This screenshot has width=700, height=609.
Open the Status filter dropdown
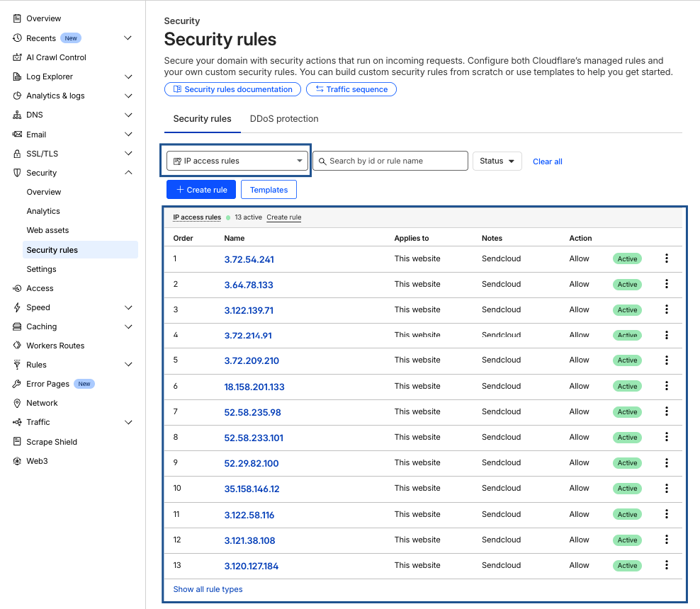pyautogui.click(x=497, y=161)
